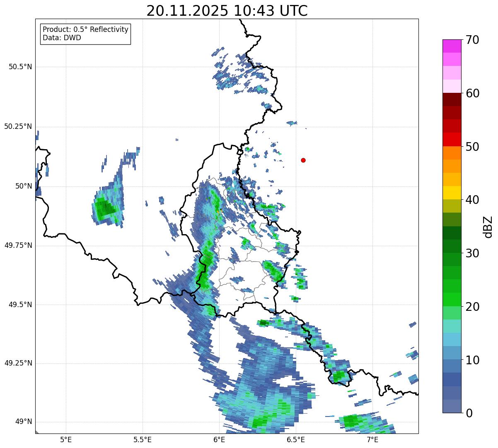Click the colorbar tick label 40
The image size is (498, 448).
tap(472, 200)
